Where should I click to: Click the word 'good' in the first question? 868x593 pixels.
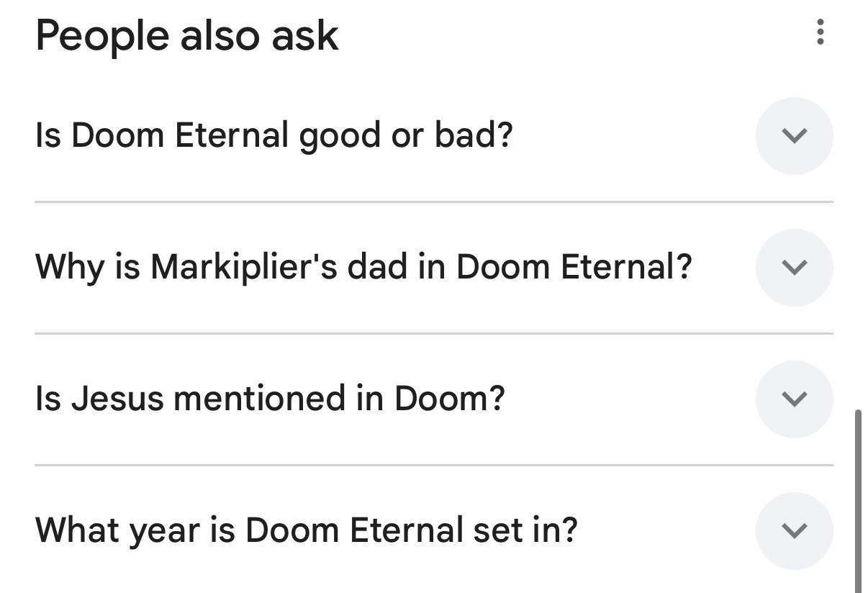[x=340, y=137]
